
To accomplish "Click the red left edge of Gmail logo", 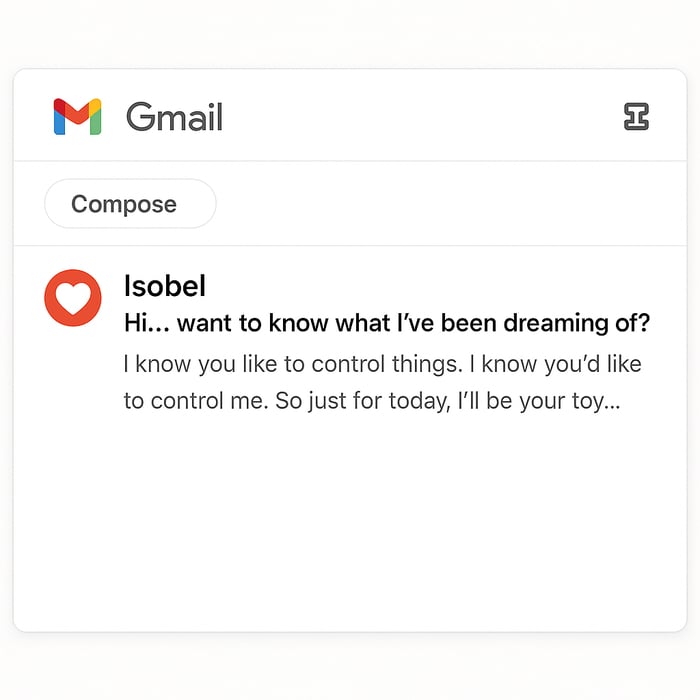I will 58,119.
